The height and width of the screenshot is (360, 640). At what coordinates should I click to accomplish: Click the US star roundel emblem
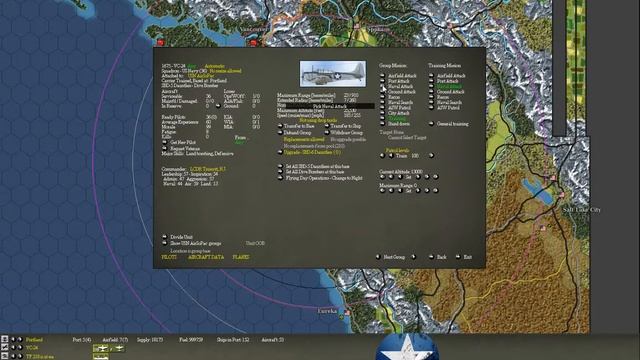coord(407,347)
